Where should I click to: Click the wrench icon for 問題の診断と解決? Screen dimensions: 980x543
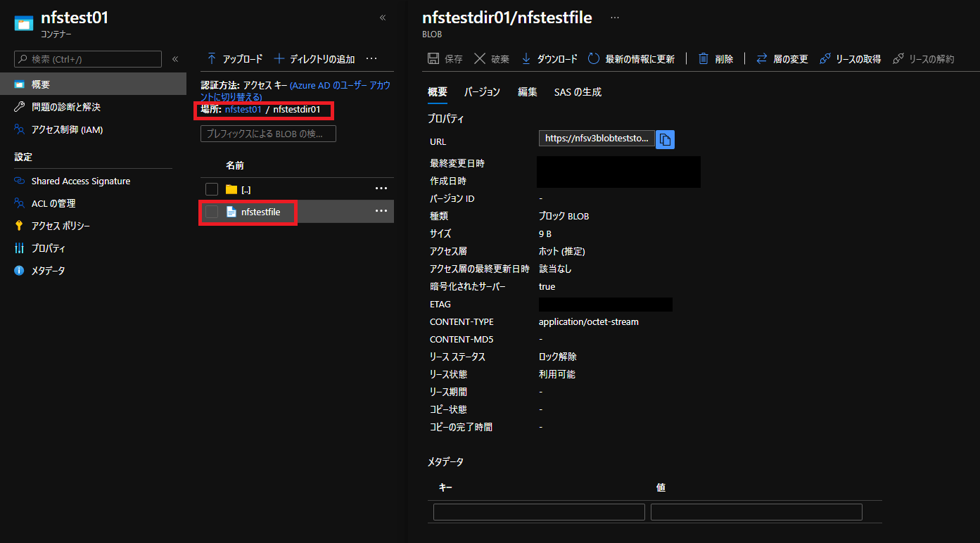tap(20, 107)
